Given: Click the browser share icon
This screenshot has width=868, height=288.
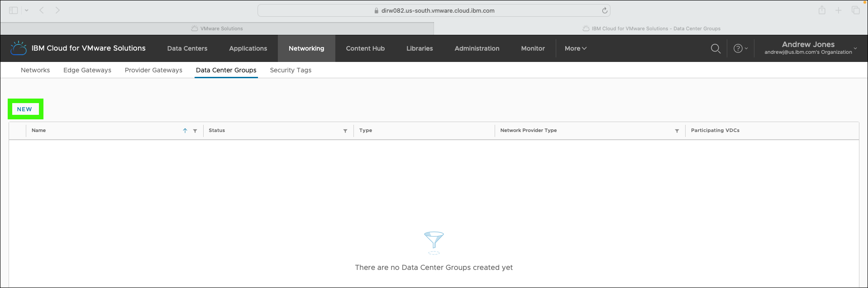Looking at the screenshot, I should coord(822,10).
